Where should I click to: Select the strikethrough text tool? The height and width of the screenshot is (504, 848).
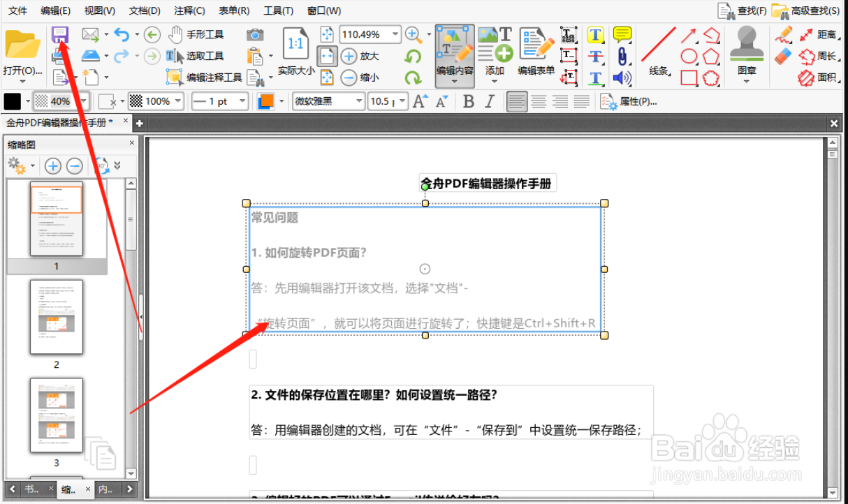pos(595,56)
